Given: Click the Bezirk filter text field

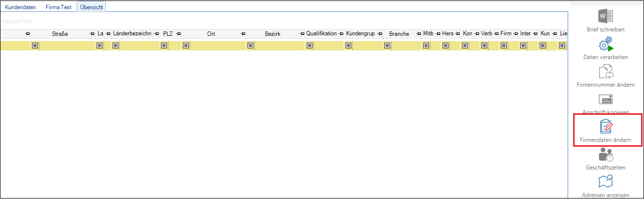Looking at the screenshot, I should click(280, 46).
